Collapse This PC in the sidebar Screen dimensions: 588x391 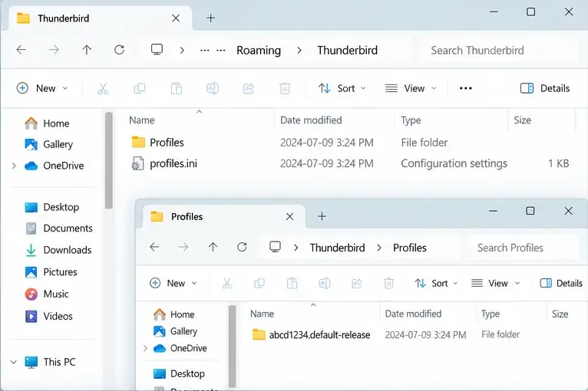(14, 362)
